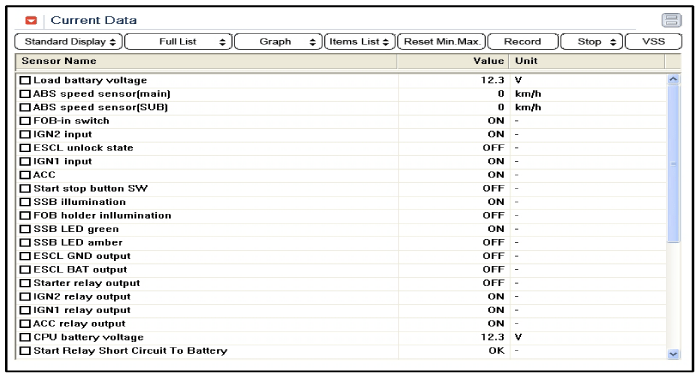Check the ABS speed sensor(main) checkbox

[x=25, y=94]
